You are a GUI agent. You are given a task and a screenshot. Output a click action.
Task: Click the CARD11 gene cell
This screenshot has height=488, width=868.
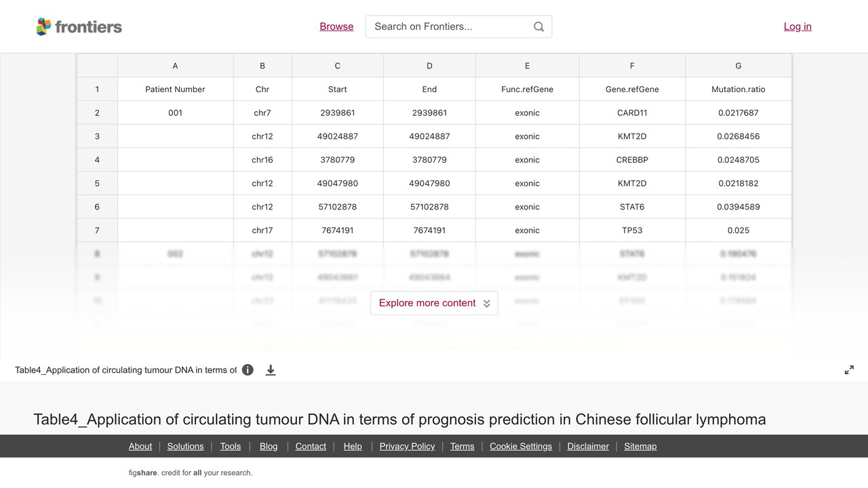pos(632,113)
